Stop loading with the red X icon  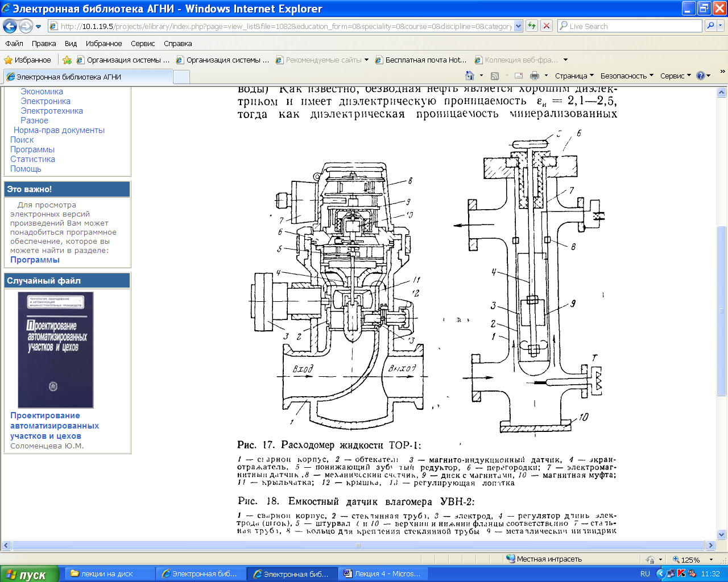547,26
